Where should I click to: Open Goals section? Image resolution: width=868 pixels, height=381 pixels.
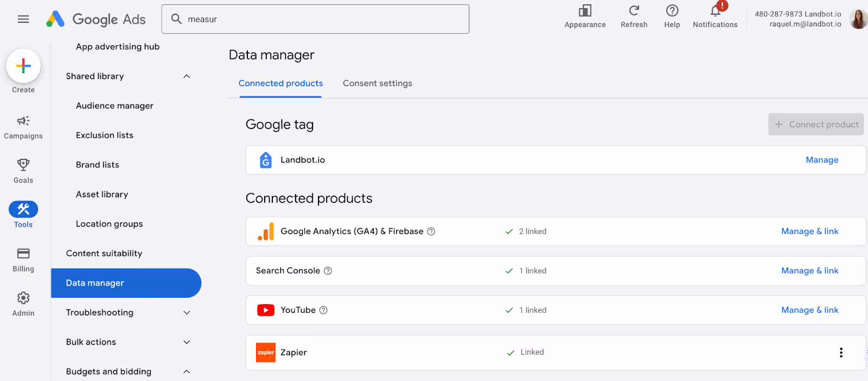click(23, 171)
